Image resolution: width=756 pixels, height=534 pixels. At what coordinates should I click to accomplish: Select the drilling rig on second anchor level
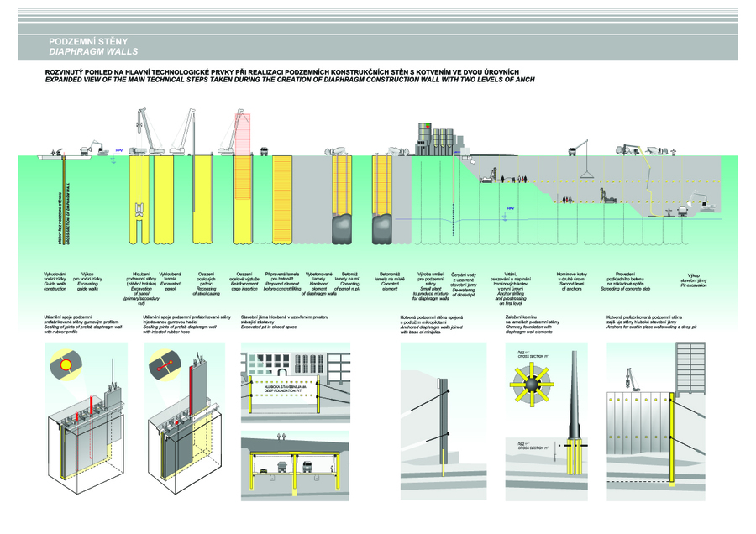608,195
